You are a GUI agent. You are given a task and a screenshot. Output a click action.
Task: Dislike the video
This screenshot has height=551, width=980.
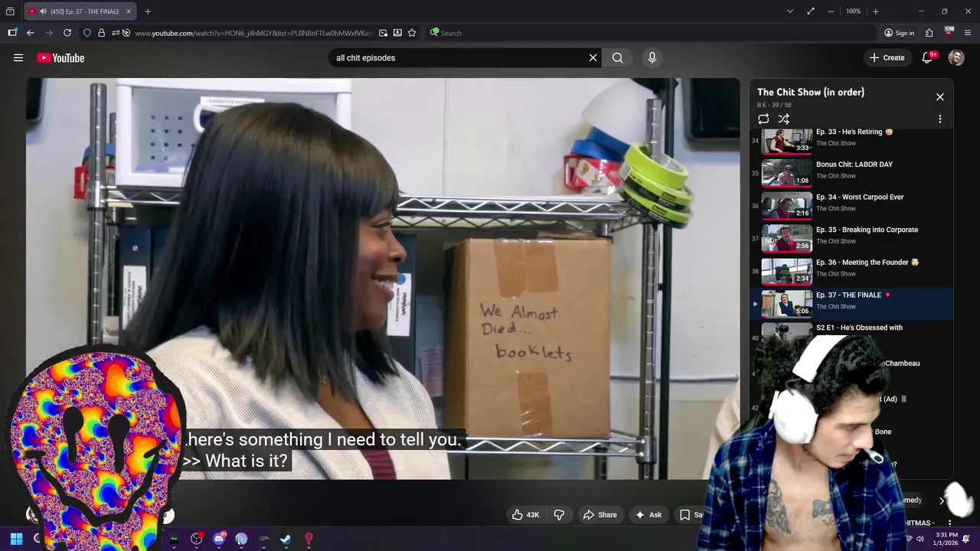point(559,515)
